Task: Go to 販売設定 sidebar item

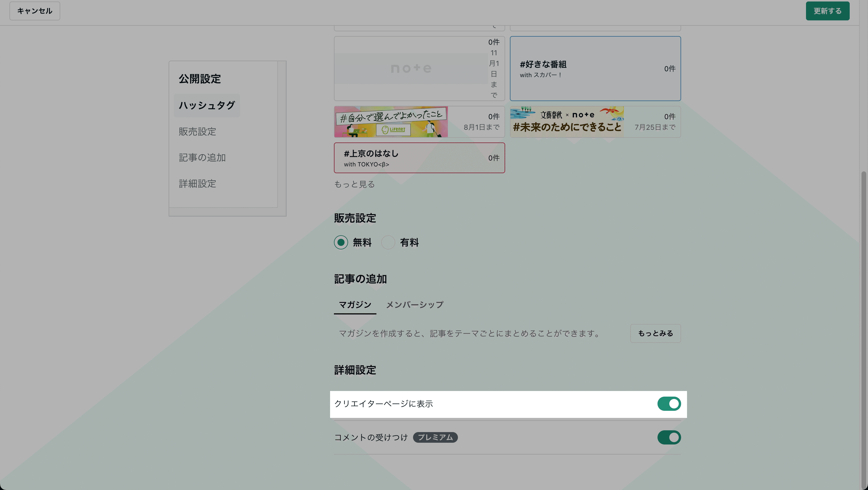Action: pyautogui.click(x=198, y=132)
